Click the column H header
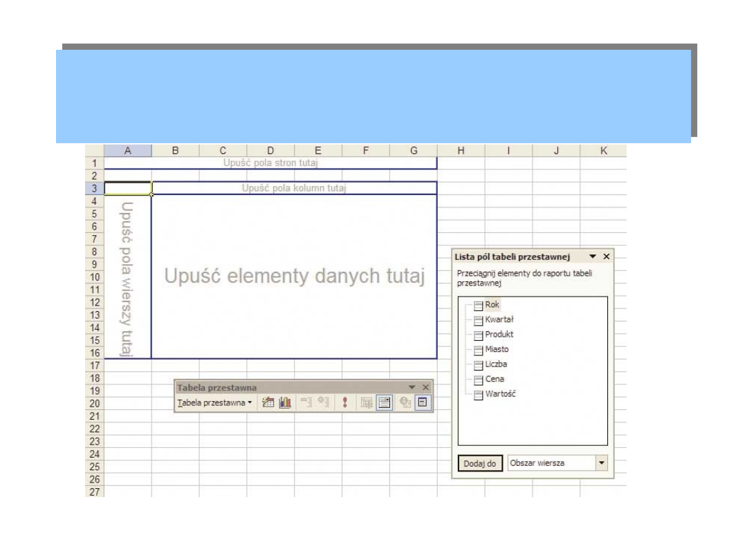 [461, 151]
